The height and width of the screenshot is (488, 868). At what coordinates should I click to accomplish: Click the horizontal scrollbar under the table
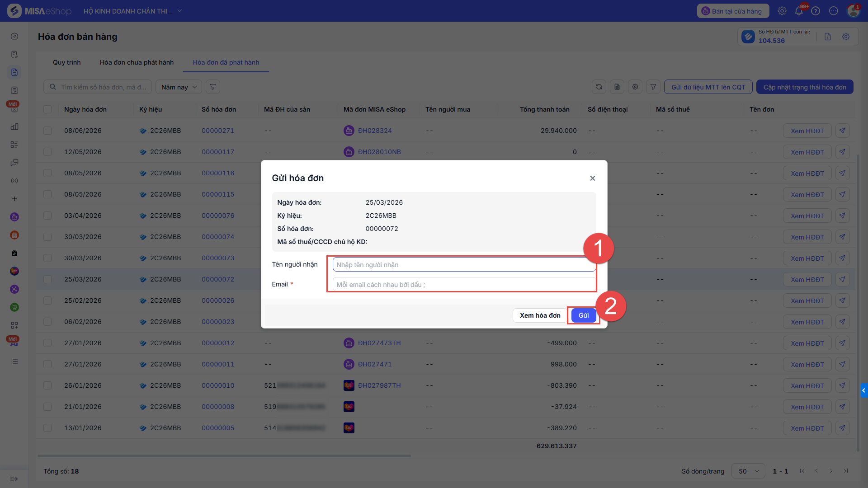coord(224,456)
